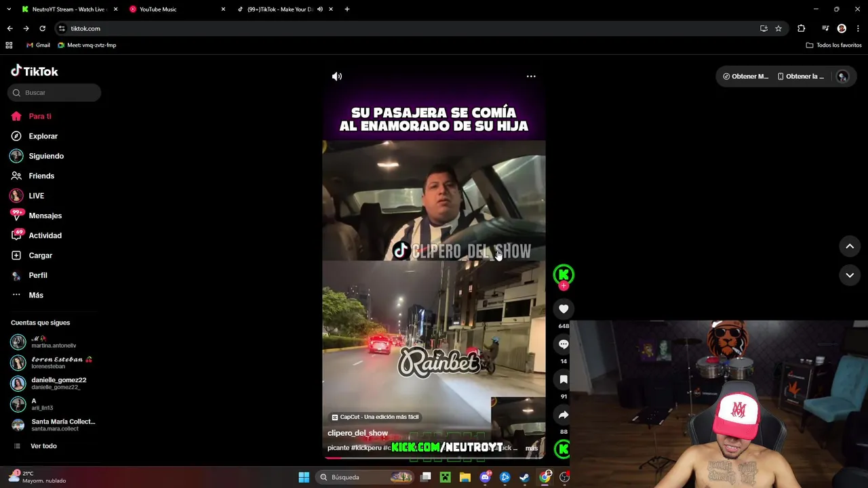The image size is (868, 488).
Task: Bookmark this page with star icon
Action: [x=778, y=28]
